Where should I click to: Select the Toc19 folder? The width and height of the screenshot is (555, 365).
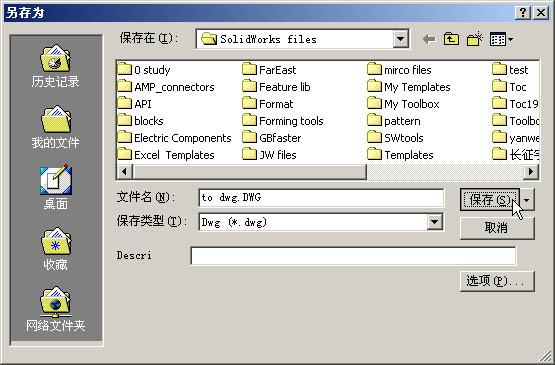pos(515,104)
